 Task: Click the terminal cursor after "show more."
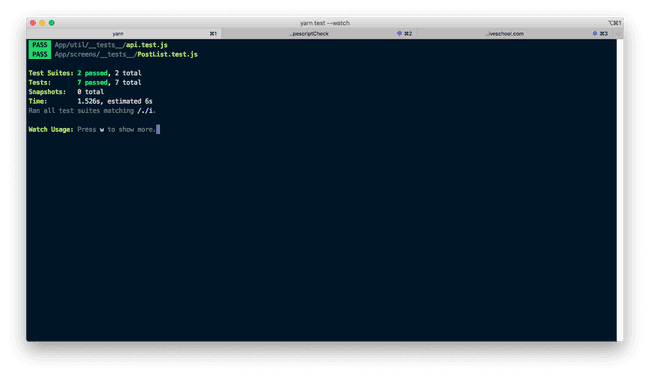(158, 129)
